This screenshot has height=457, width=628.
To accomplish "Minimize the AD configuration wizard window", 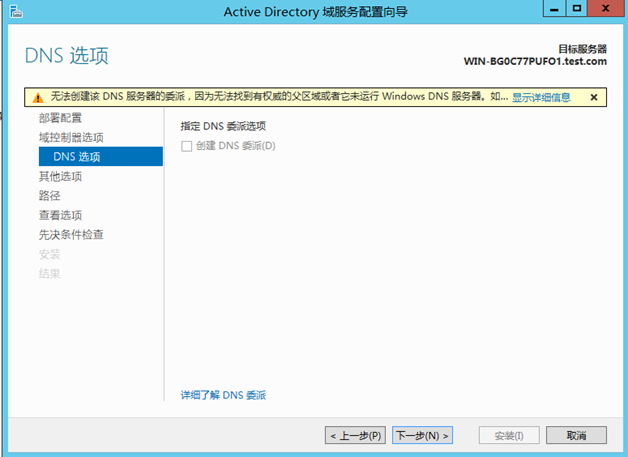I will [x=554, y=8].
